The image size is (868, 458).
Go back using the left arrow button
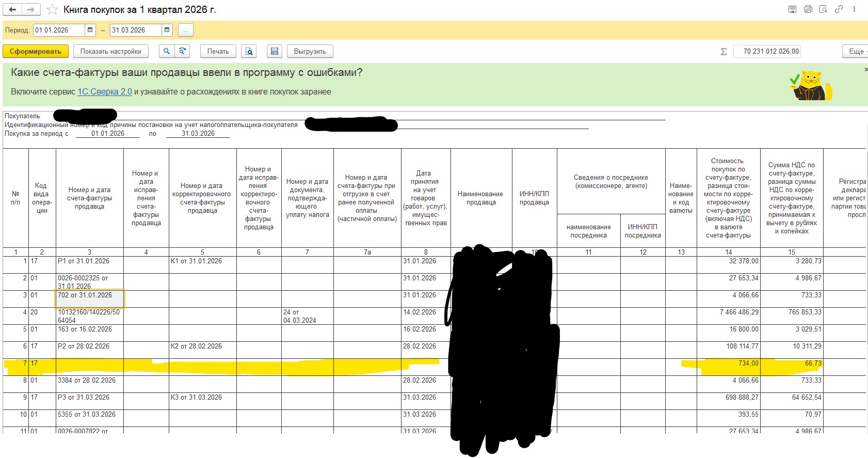(x=13, y=10)
